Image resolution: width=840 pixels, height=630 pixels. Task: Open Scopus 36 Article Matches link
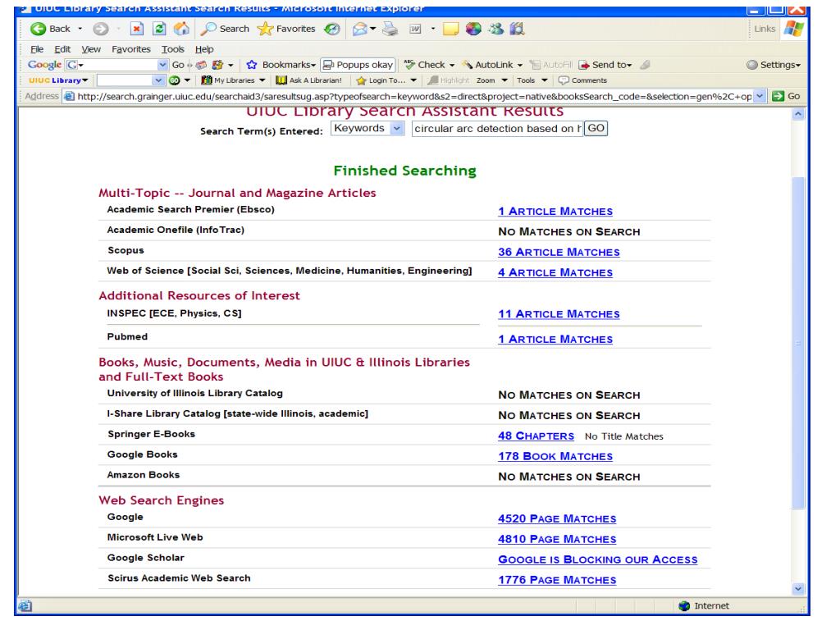pos(559,253)
